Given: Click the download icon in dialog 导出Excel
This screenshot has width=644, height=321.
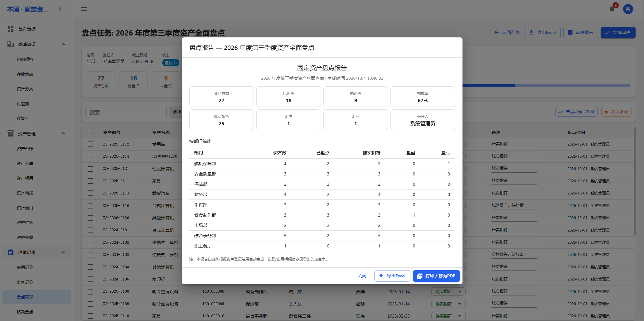Looking at the screenshot, I should (x=381, y=276).
